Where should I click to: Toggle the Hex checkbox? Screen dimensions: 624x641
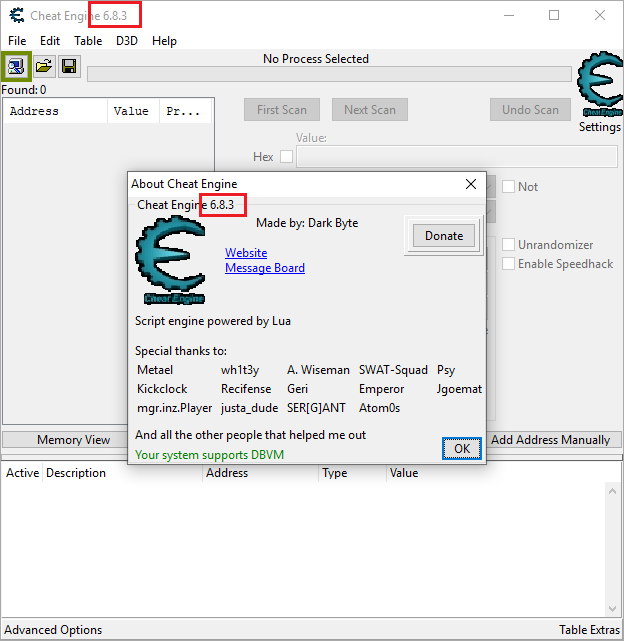pos(286,157)
